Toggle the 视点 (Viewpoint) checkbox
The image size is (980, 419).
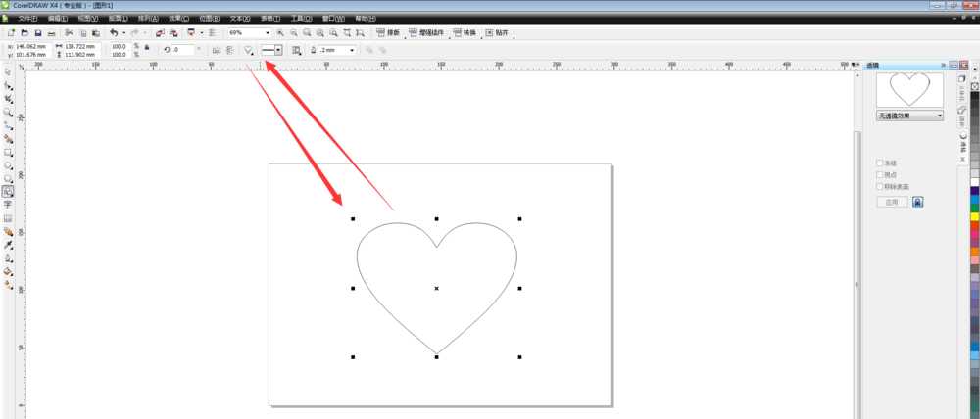[x=879, y=174]
